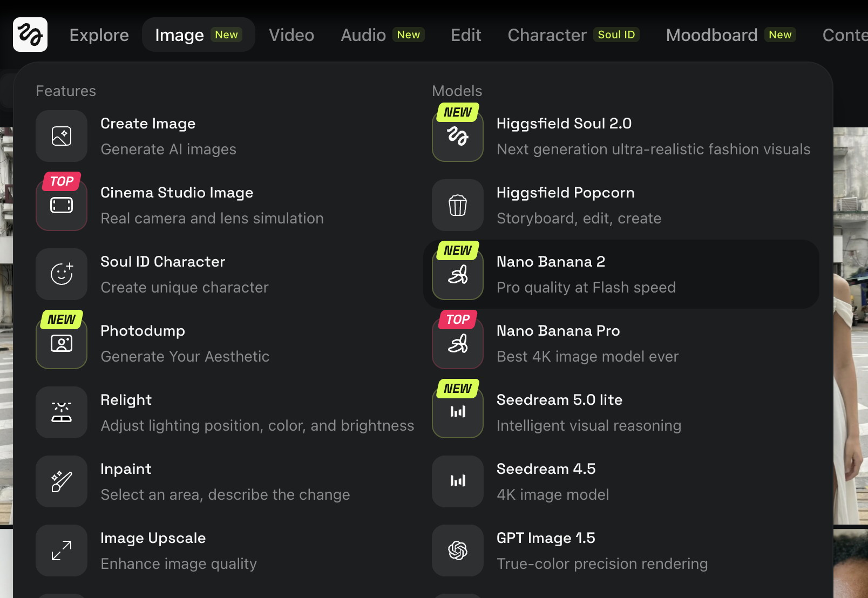Click the Photodump portrait icon
The height and width of the screenshot is (598, 868).
click(62, 343)
